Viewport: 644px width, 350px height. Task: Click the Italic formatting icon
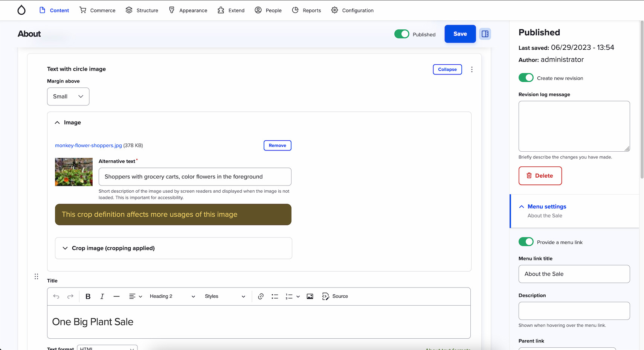tap(102, 297)
